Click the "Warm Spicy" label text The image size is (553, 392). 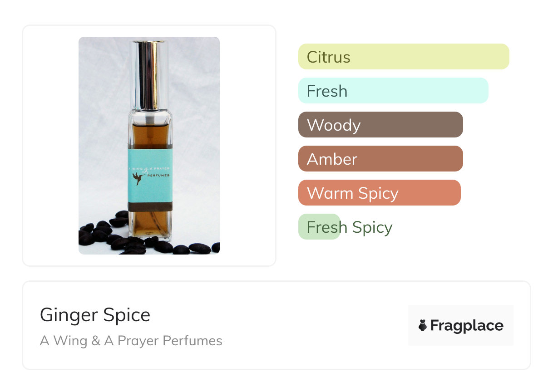pos(352,193)
